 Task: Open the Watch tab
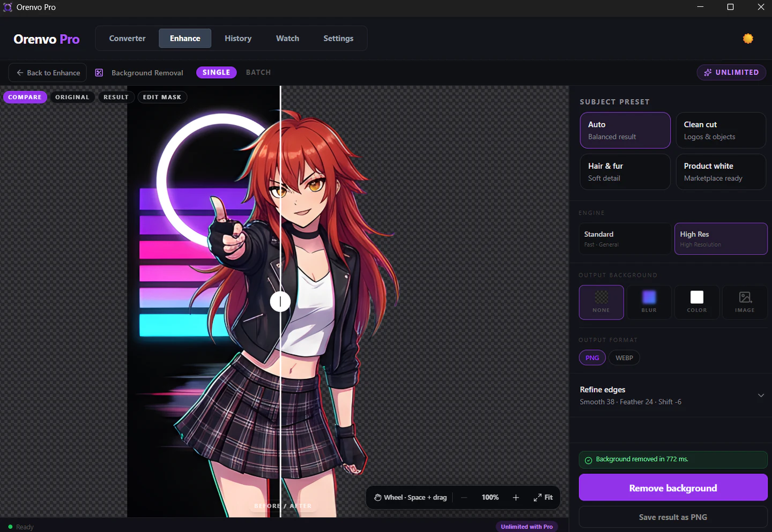coord(287,39)
